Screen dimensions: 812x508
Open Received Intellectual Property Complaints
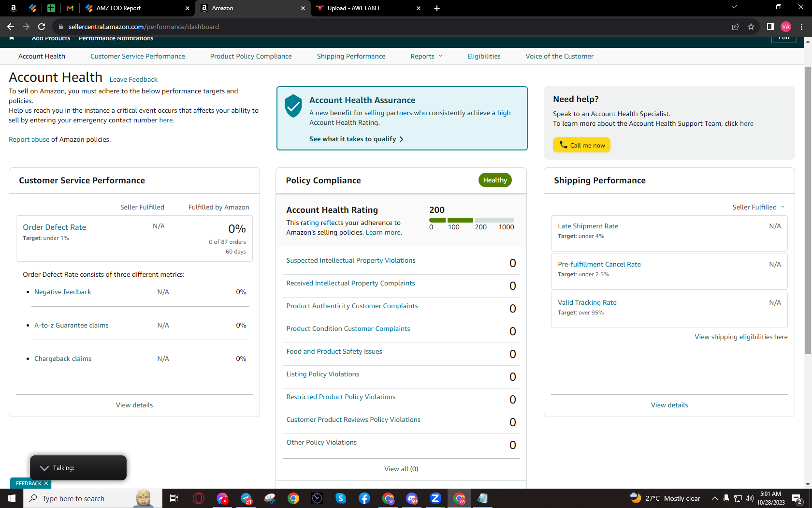pyautogui.click(x=350, y=283)
